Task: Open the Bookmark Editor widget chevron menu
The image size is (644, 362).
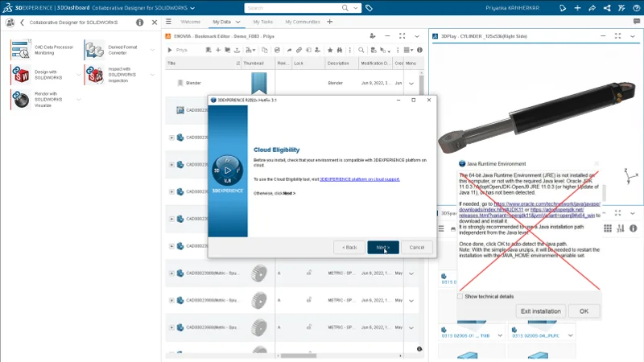Action: [417, 36]
